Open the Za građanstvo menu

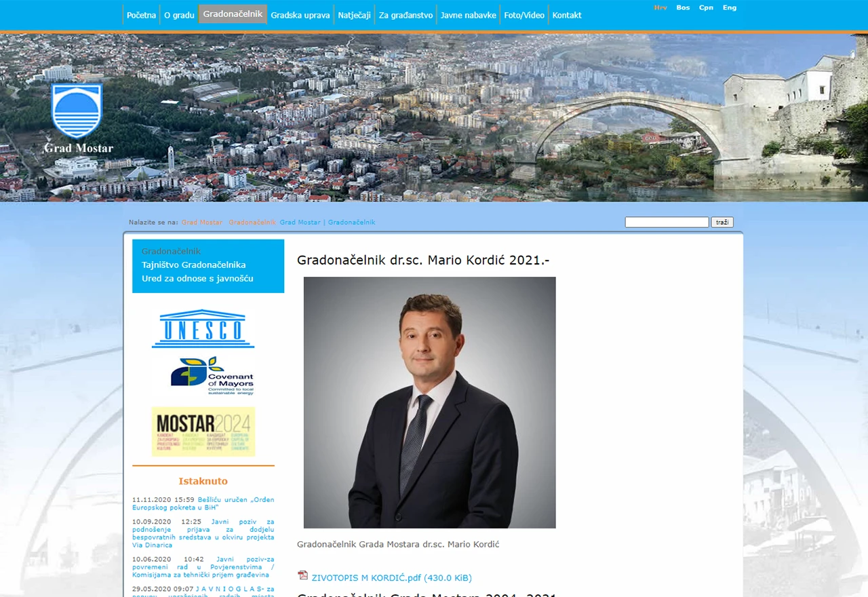[406, 15]
